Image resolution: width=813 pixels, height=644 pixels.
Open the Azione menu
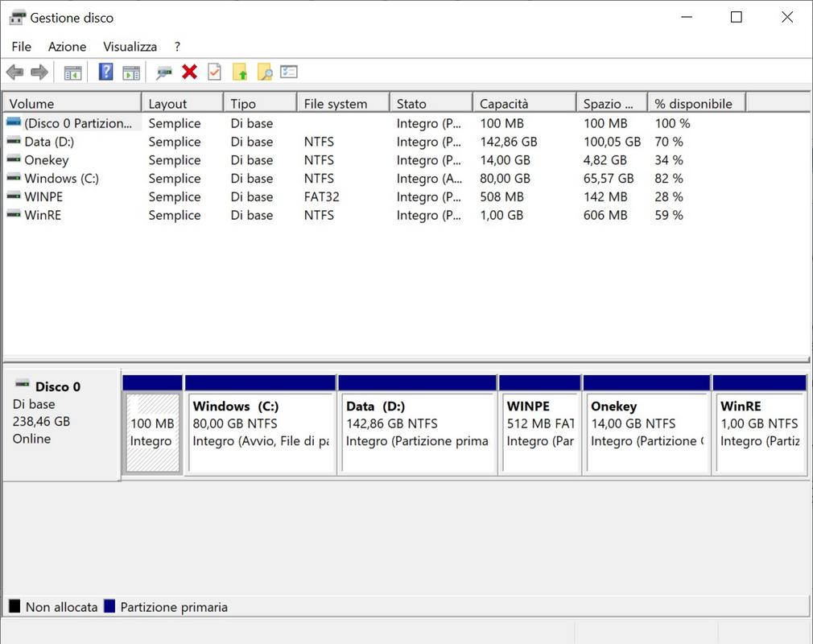click(67, 47)
